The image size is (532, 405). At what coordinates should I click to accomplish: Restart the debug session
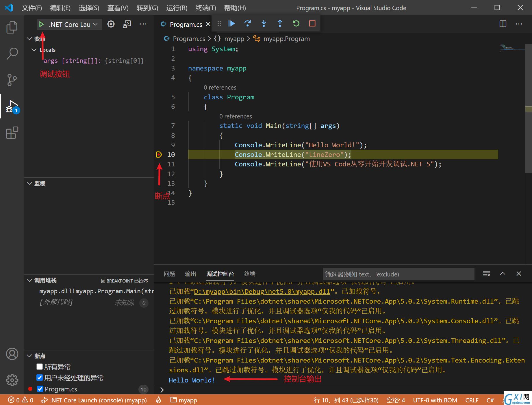coord(296,23)
